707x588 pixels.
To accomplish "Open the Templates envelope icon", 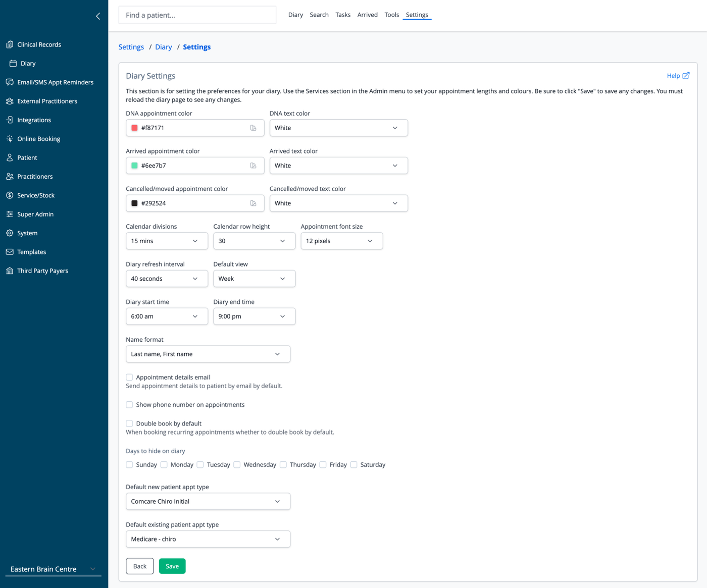I will pyautogui.click(x=10, y=252).
